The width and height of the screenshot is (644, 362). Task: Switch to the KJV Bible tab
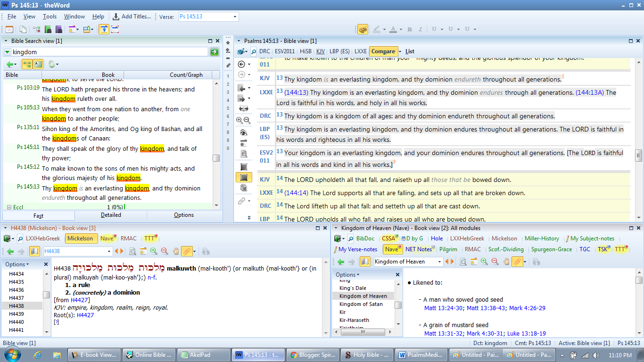click(321, 51)
